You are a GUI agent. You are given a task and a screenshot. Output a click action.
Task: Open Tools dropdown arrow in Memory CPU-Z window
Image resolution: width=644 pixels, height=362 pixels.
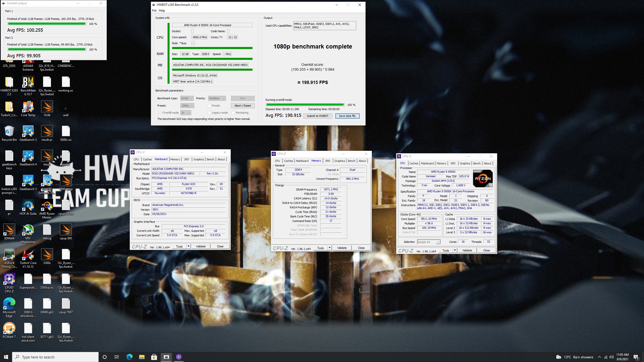pyautogui.click(x=330, y=248)
